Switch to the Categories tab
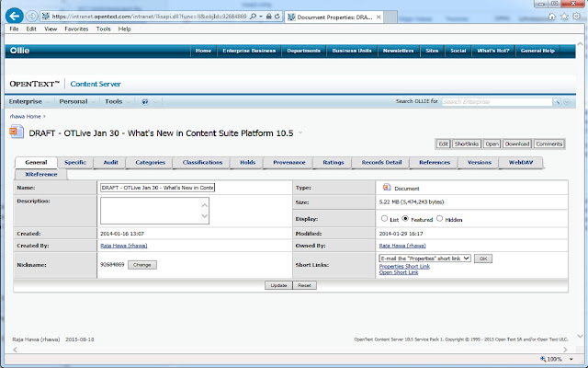Screen dimensions: 588x368 [150, 163]
